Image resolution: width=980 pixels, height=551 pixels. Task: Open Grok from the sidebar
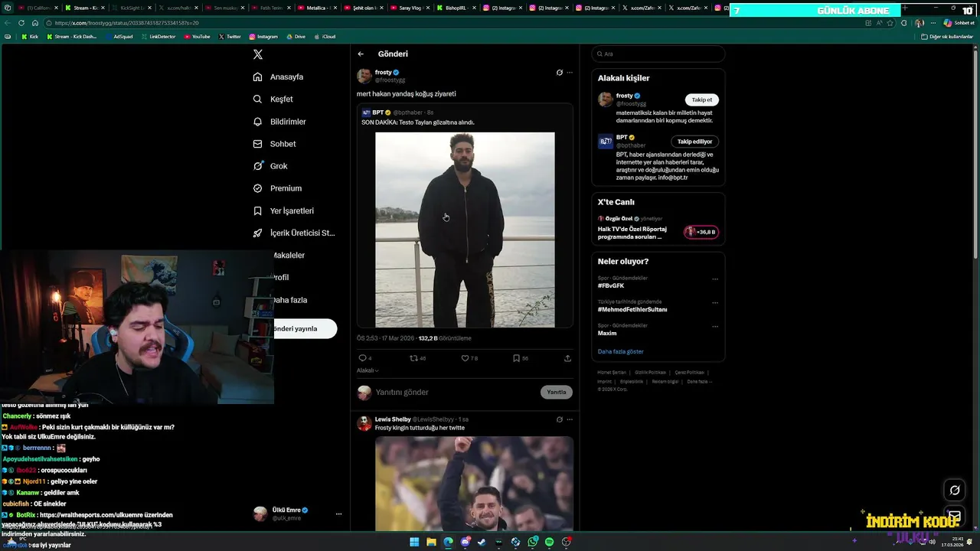270,166
